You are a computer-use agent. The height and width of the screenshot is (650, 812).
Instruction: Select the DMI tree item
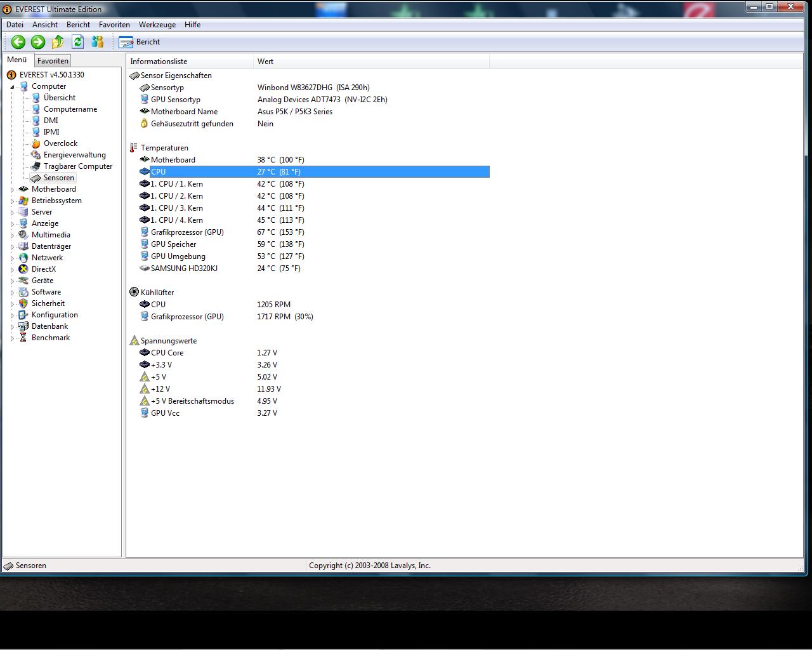tap(51, 121)
